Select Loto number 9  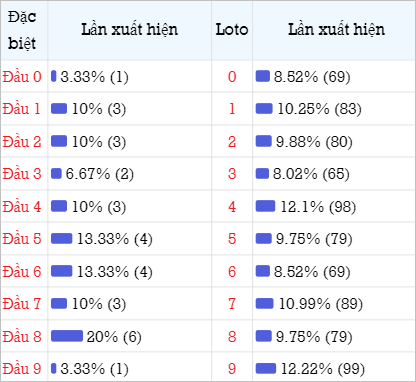[x=232, y=369]
